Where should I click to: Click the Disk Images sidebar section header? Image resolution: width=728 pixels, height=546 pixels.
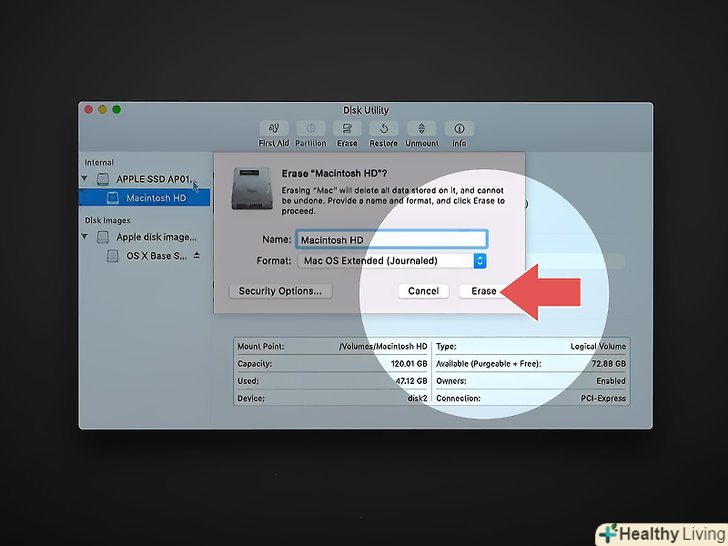pos(107,221)
